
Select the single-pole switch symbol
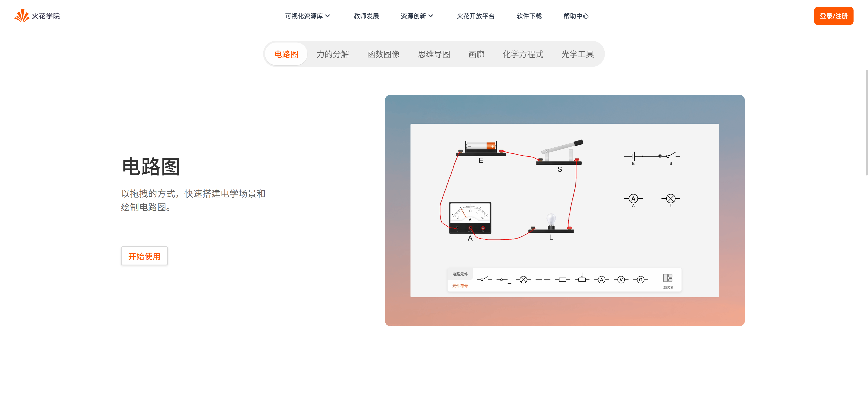point(484,279)
